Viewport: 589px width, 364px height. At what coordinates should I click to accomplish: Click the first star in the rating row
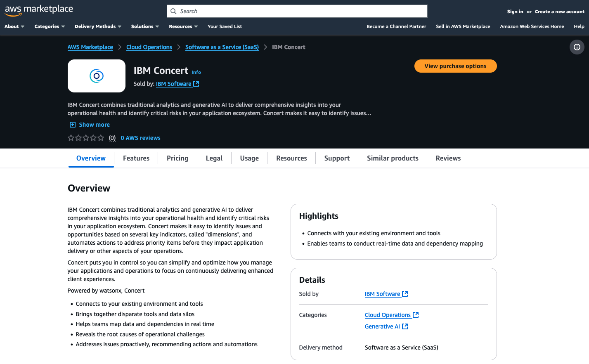click(71, 137)
